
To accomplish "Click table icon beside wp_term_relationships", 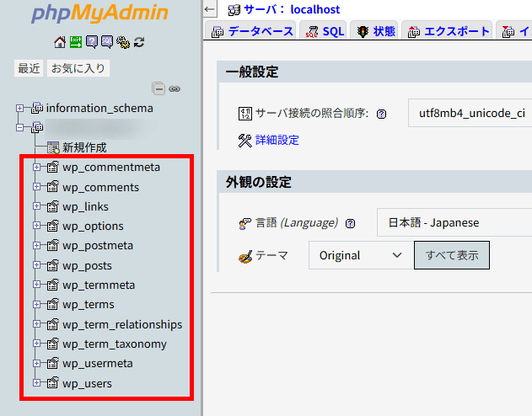I will pos(52,324).
